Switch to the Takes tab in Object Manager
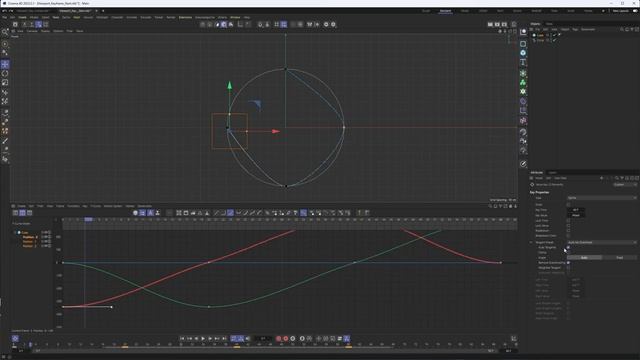640x360 pixels. [x=549, y=24]
